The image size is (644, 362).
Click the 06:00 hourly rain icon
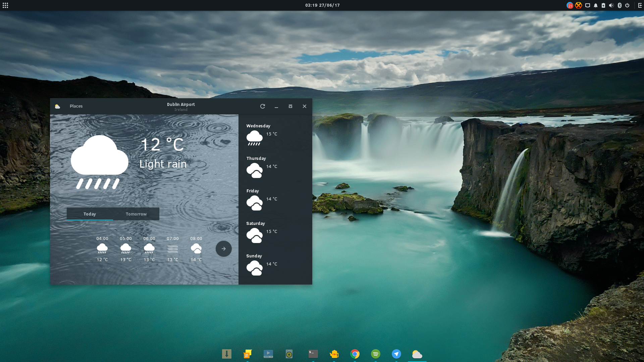coord(149,249)
